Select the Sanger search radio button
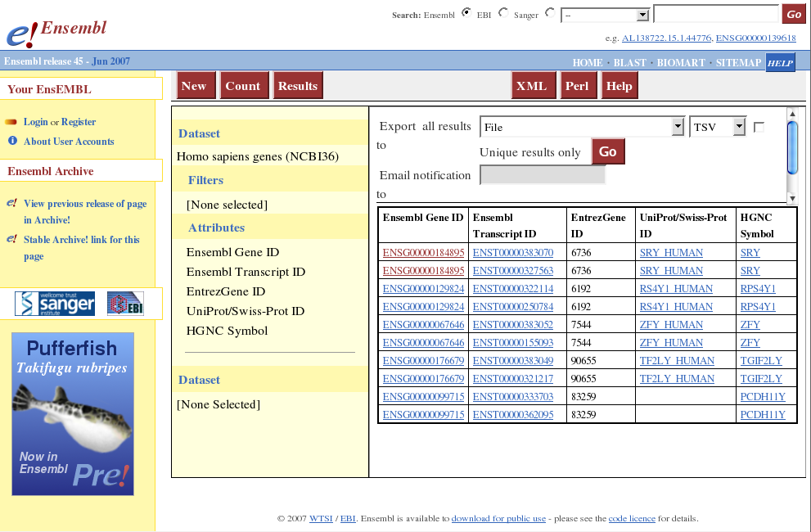The width and height of the screenshot is (811, 532). coord(549,13)
